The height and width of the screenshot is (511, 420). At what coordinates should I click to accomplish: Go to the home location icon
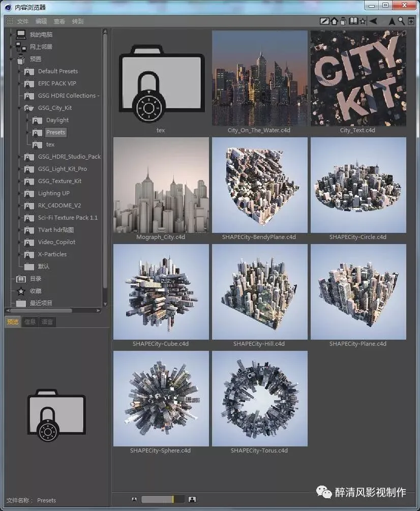click(x=334, y=21)
